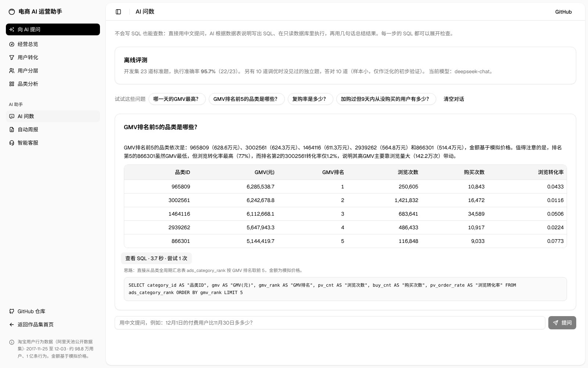Click GMV cell 6,242,678.8
The image size is (588, 368).
pyautogui.click(x=261, y=200)
